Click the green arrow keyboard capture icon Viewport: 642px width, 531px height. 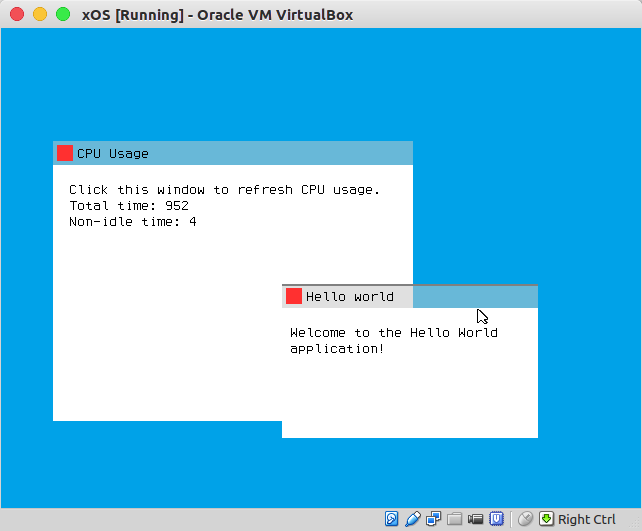coord(546,519)
